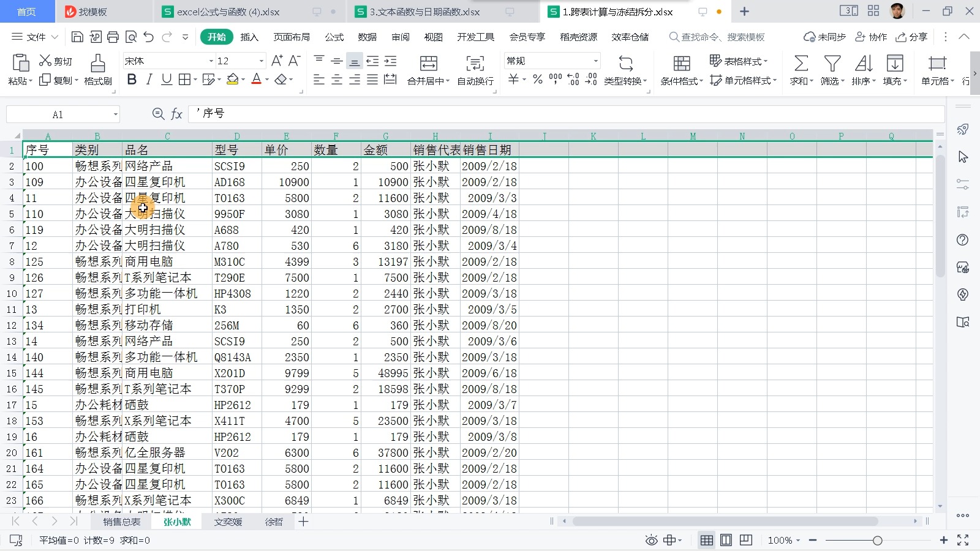
Task: Toggle eye protection mode in status bar
Action: [652, 540]
